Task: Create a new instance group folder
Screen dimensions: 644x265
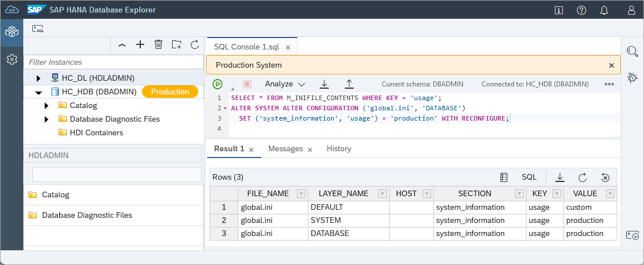Action: point(177,44)
